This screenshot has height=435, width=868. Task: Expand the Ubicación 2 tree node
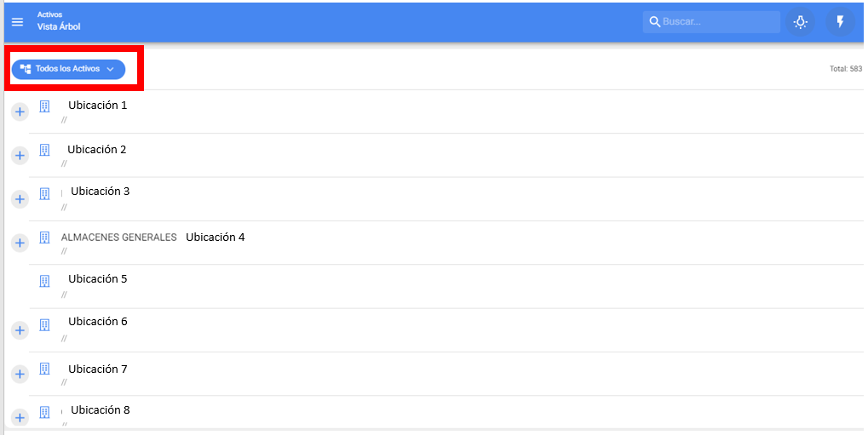pyautogui.click(x=20, y=155)
